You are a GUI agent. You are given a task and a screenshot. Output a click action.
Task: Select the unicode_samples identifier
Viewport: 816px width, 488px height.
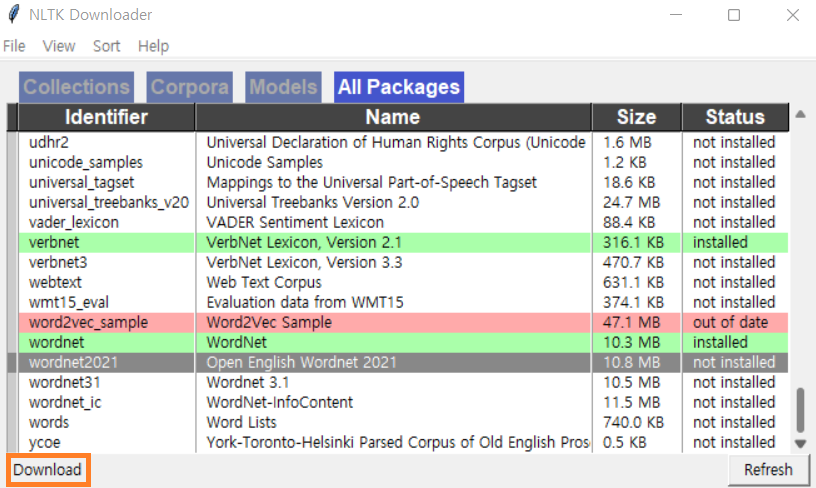[86, 162]
